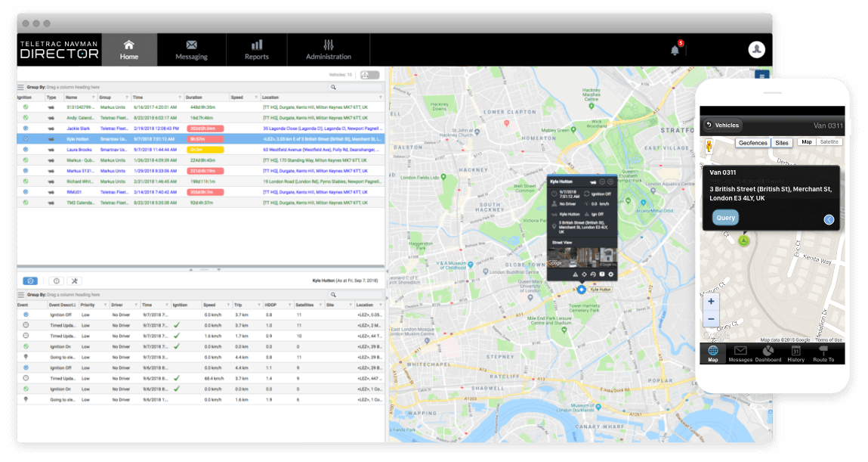Click the Street View pegman on phone map
The image size is (868, 462).
tap(709, 144)
